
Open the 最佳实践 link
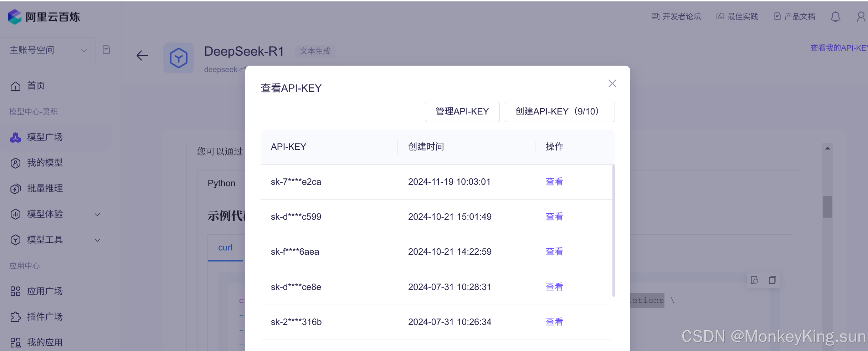click(x=737, y=16)
